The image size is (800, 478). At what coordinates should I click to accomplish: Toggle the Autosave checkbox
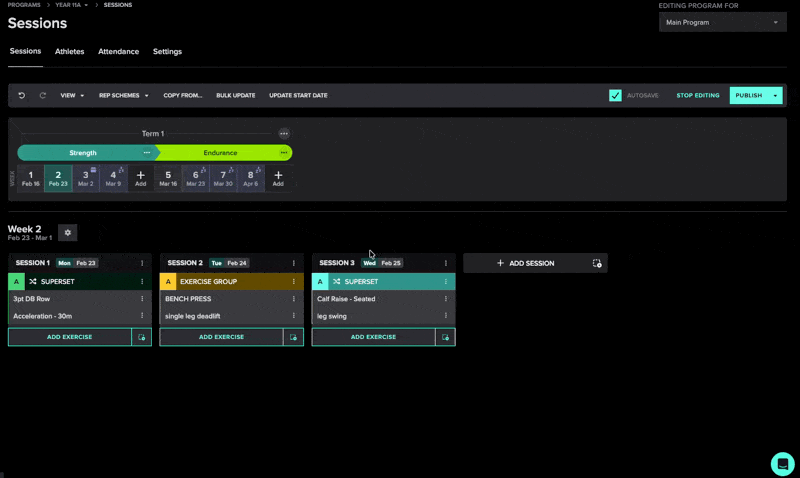[615, 95]
